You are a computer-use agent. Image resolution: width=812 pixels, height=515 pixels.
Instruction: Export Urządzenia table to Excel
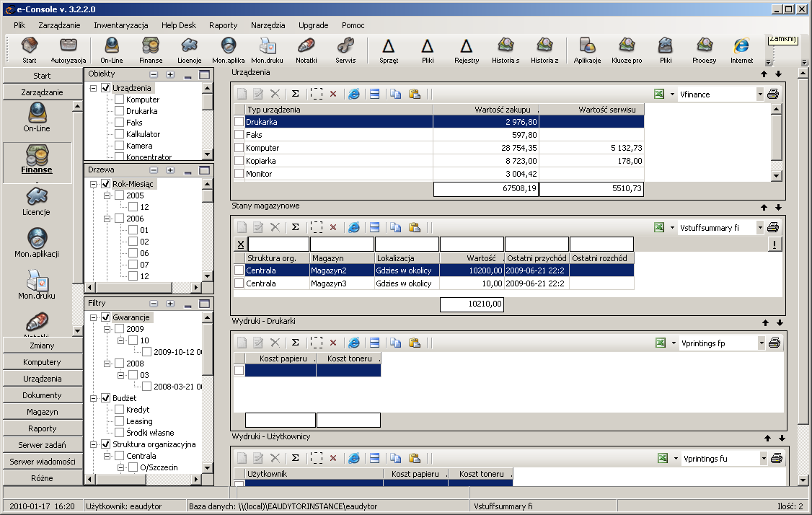[x=658, y=94]
